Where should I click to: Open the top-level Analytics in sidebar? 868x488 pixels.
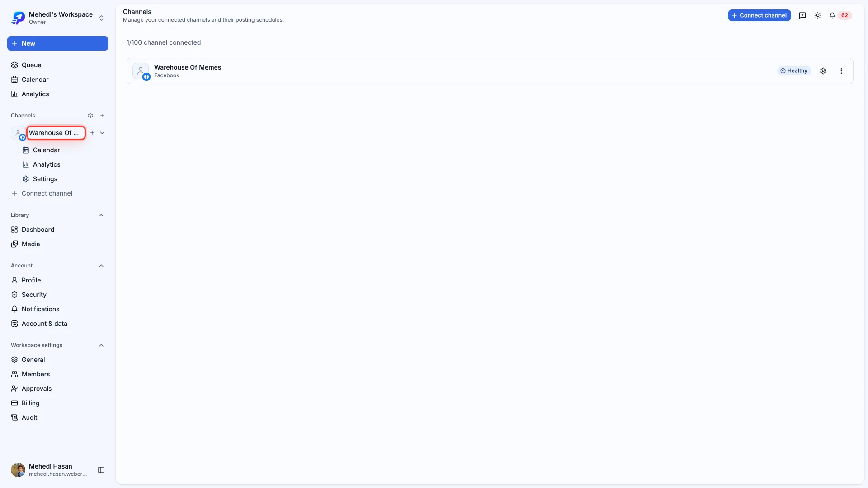pos(58,94)
